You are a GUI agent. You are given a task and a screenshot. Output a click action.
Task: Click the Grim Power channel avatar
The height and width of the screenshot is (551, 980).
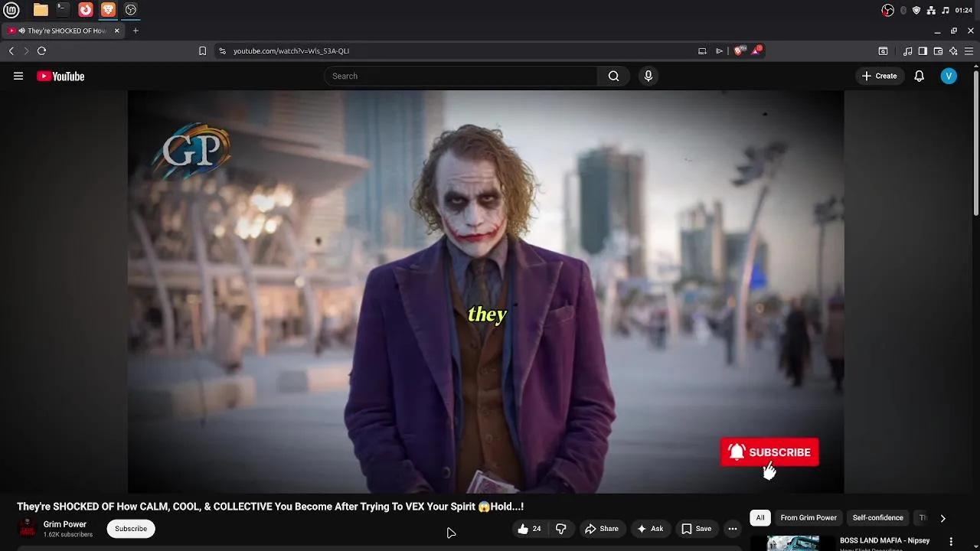point(27,528)
